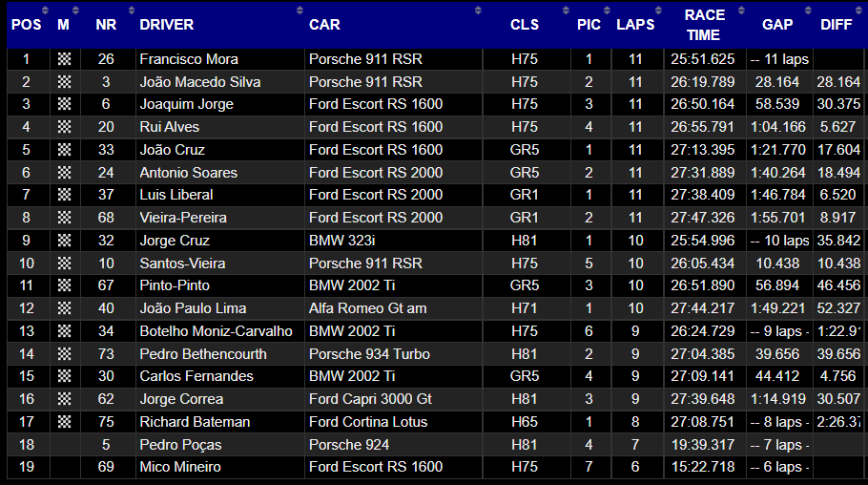Click the checkered flag for Luis Liberal
The height and width of the screenshot is (485, 868).
(x=64, y=195)
